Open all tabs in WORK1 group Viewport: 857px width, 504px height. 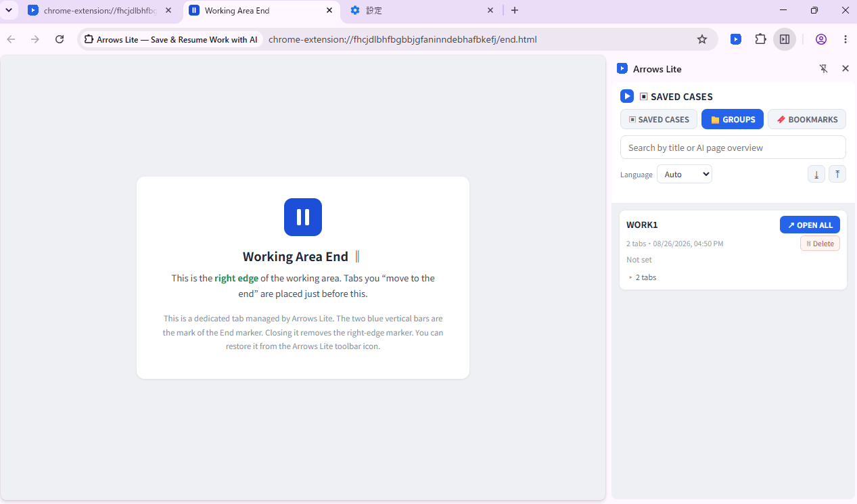(x=810, y=225)
